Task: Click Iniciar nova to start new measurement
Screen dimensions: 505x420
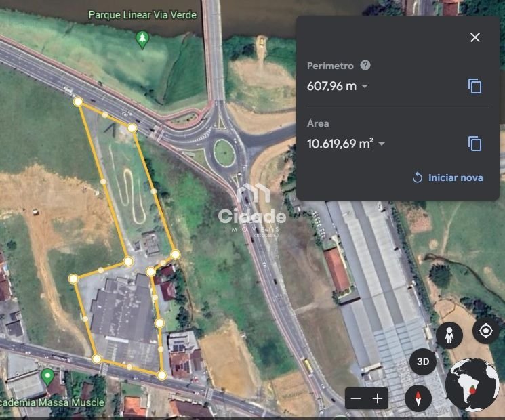Action: click(448, 177)
